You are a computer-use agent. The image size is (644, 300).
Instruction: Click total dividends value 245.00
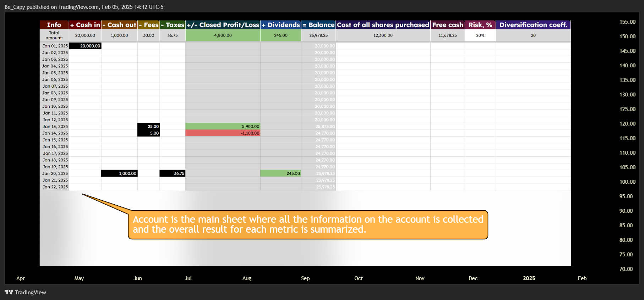pos(281,35)
